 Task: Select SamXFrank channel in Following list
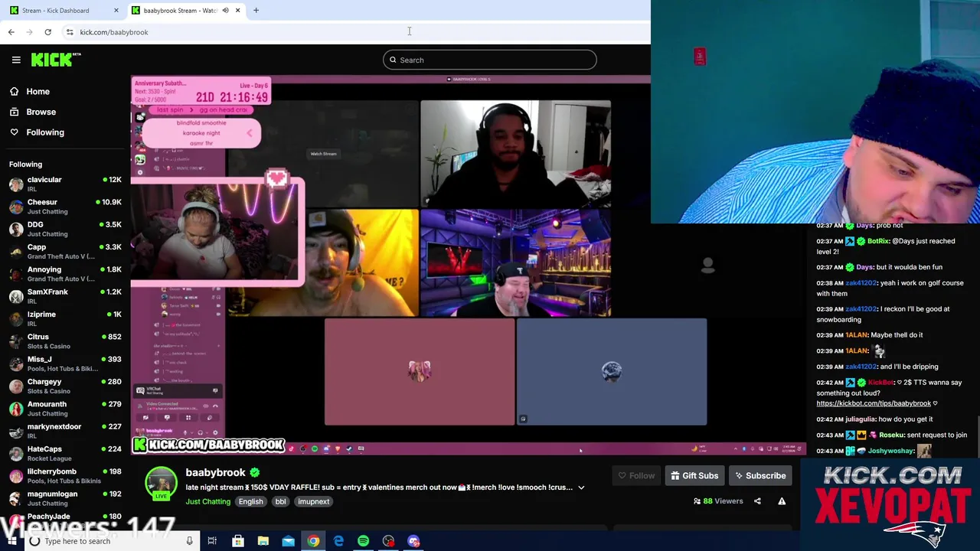click(x=65, y=296)
